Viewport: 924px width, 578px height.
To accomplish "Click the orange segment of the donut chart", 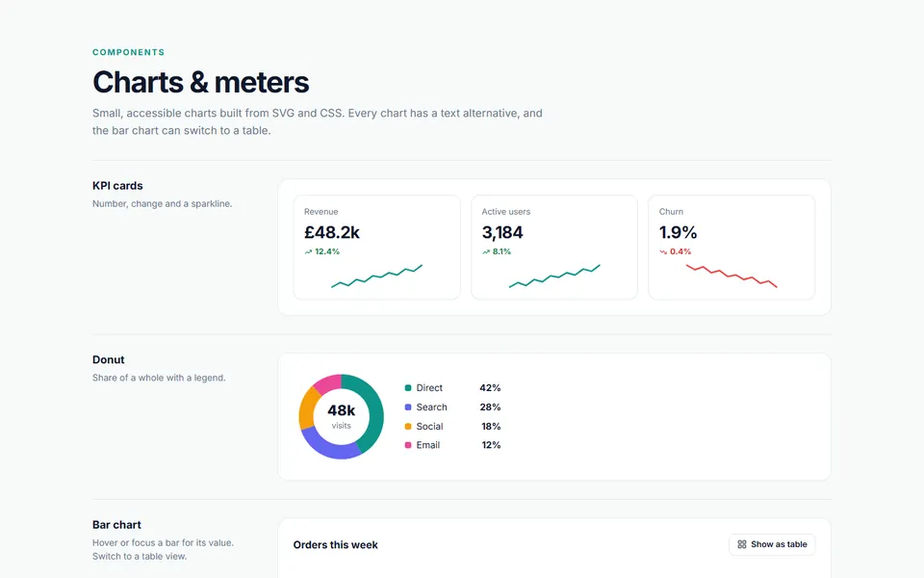I will (308, 407).
